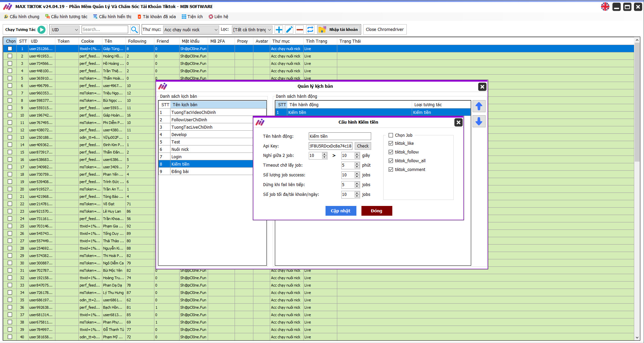Move action down with blue down arrow
The image size is (644, 343).
tap(479, 121)
